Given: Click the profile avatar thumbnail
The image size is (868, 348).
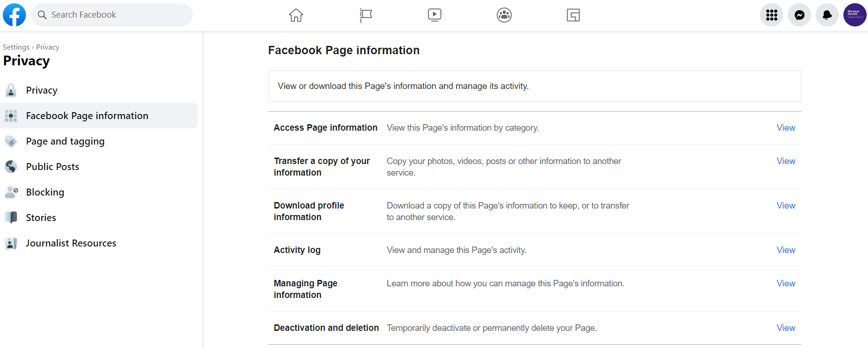Looking at the screenshot, I should coord(855,15).
